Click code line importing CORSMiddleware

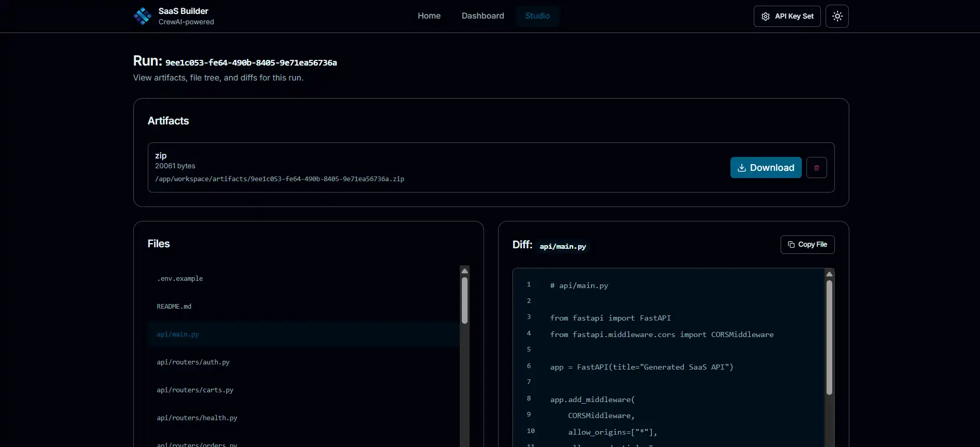662,334
